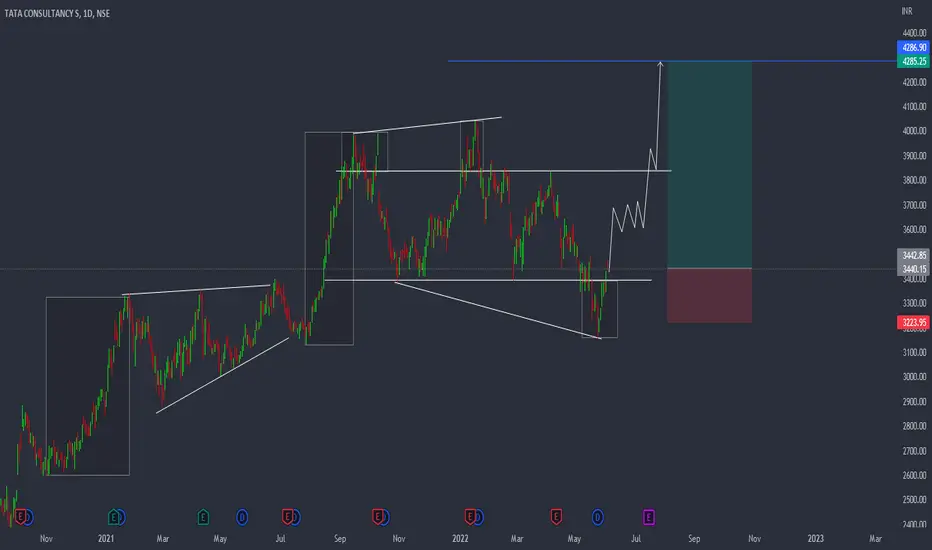
Task: Select the red earnings E marker near Jul 2021
Action: click(x=287, y=517)
